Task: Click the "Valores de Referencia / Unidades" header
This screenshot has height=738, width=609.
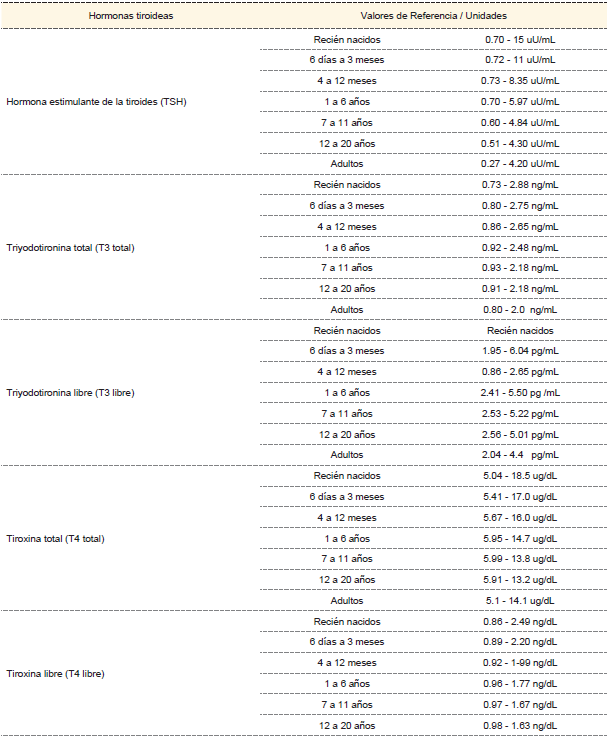Action: [x=434, y=17]
